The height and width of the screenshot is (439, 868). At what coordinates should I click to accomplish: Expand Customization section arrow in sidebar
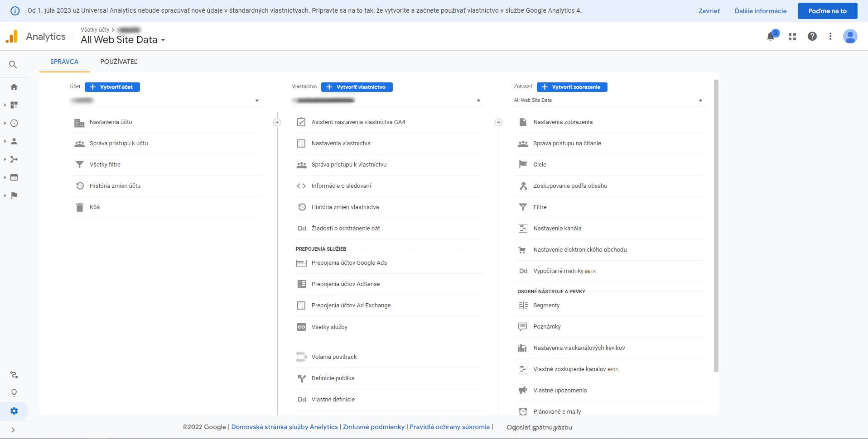coord(5,105)
